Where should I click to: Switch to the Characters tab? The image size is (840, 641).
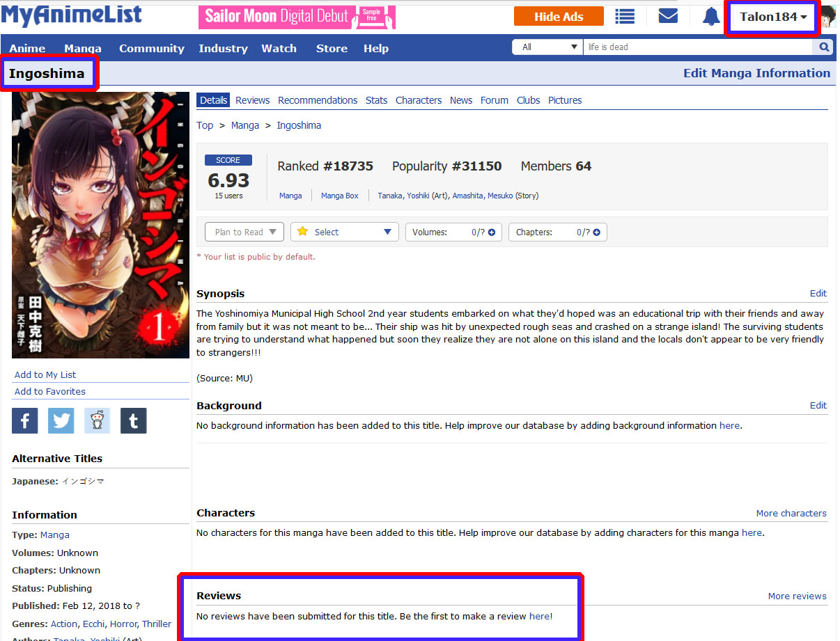point(418,100)
